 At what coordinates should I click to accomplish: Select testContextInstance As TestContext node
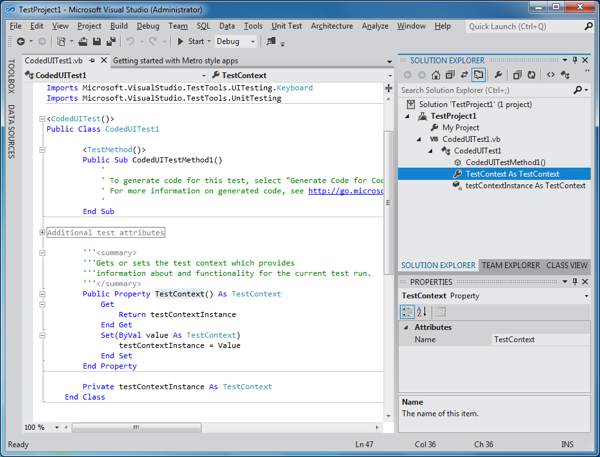[525, 186]
